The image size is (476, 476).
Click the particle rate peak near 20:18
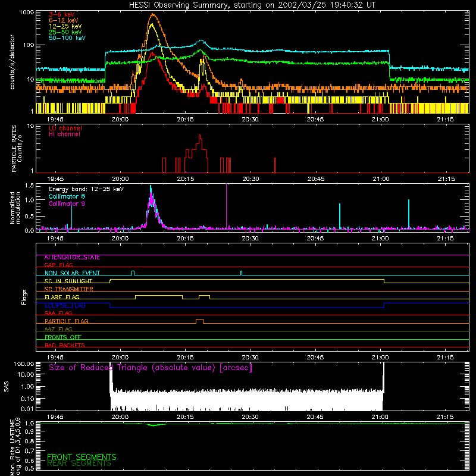(x=200, y=137)
